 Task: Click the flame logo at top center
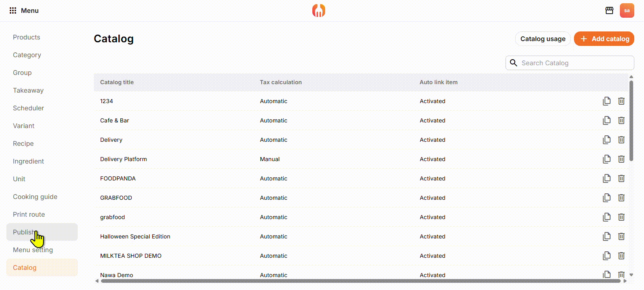(x=319, y=10)
